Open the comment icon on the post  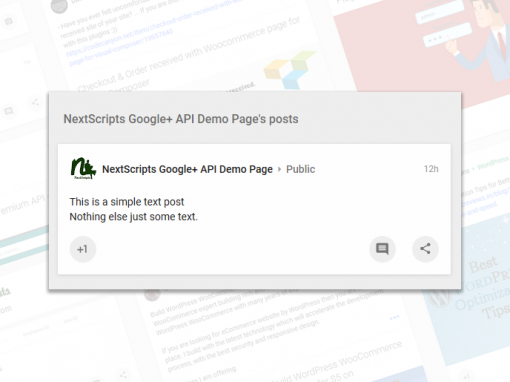pyautogui.click(x=382, y=249)
